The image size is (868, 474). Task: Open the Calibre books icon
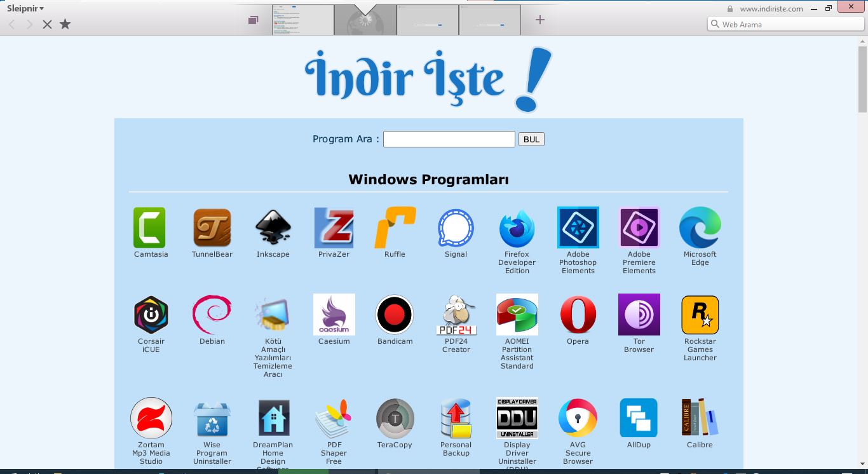[x=700, y=418]
